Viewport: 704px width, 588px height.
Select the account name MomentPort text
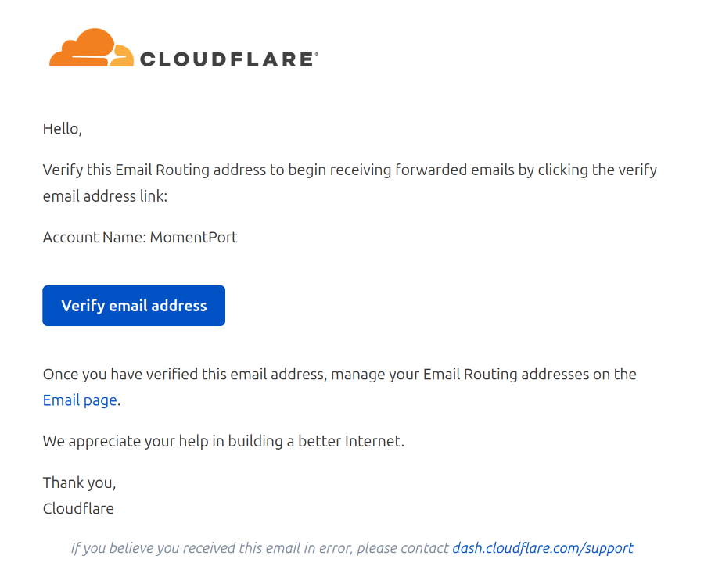[x=193, y=237]
